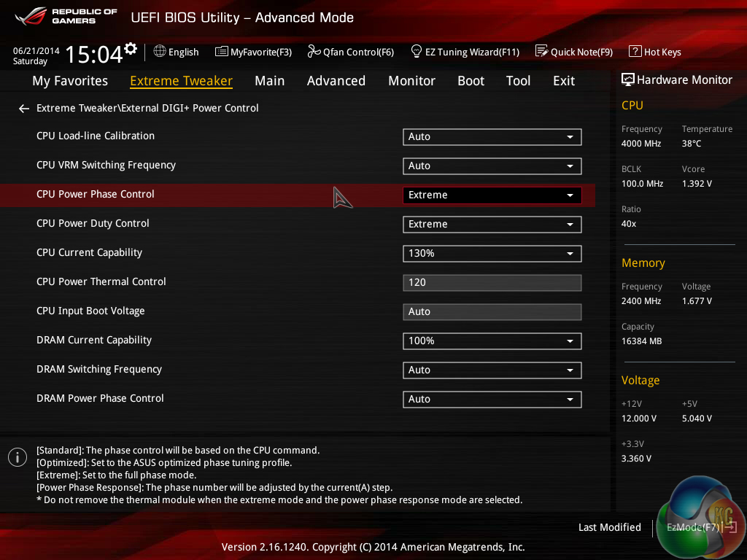Image resolution: width=747 pixels, height=560 pixels.
Task: Click the ROG logo in header
Action: click(x=31, y=16)
